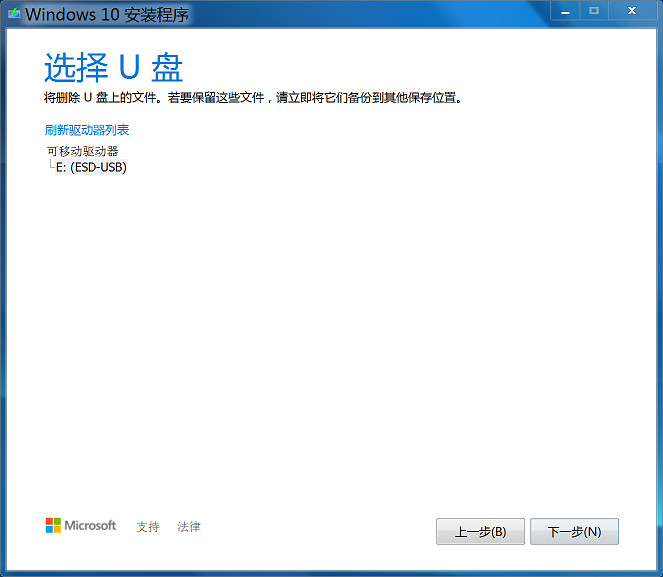Minimize the Windows 10 setup window
The image size is (663, 577).
tap(565, 11)
